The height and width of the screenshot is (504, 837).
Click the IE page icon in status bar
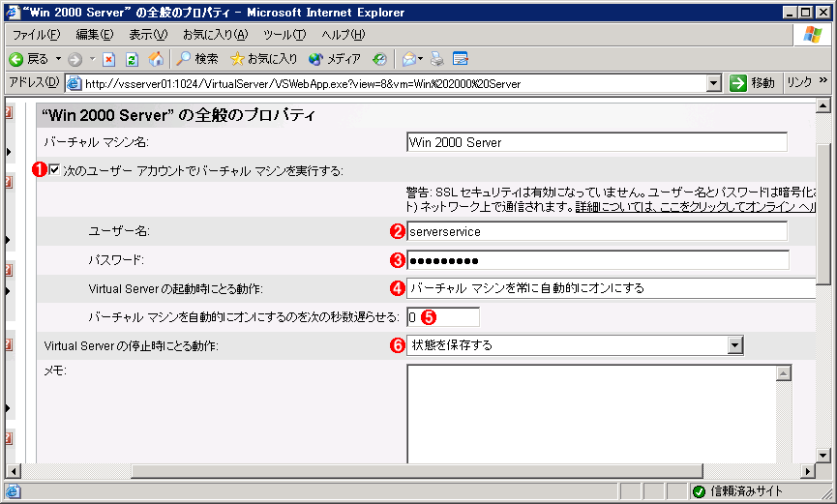[x=13, y=491]
